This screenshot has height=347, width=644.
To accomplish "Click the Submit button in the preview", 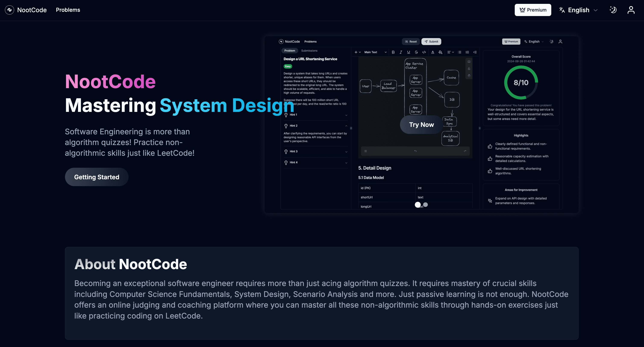I will [431, 42].
